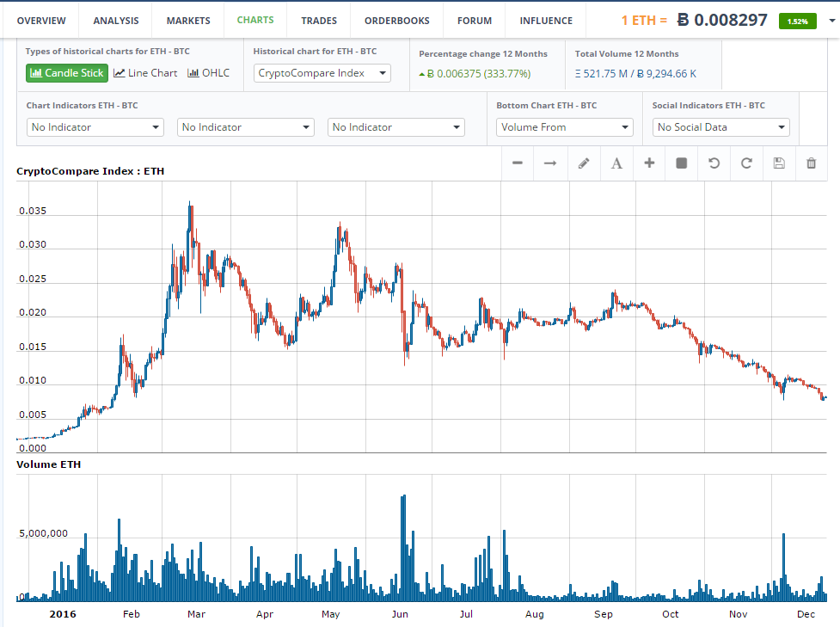The image size is (840, 627).
Task: Switch to OHLC chart type
Action: click(209, 73)
